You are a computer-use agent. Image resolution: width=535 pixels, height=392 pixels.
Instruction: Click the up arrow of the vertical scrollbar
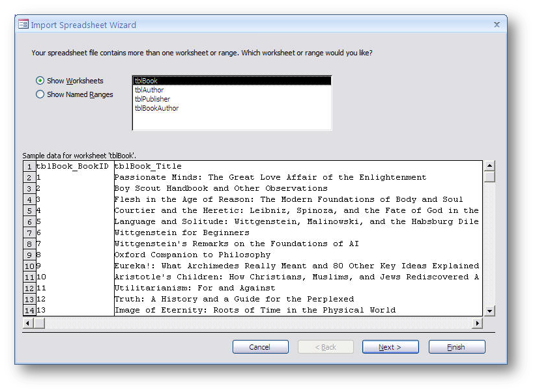click(489, 167)
